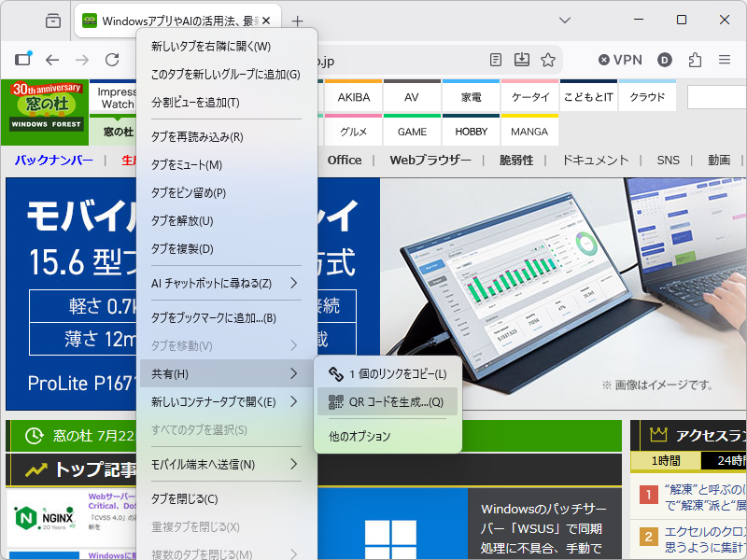The width and height of the screenshot is (747, 560).
Task: Select the 24時間 ranking tab
Action: click(725, 460)
